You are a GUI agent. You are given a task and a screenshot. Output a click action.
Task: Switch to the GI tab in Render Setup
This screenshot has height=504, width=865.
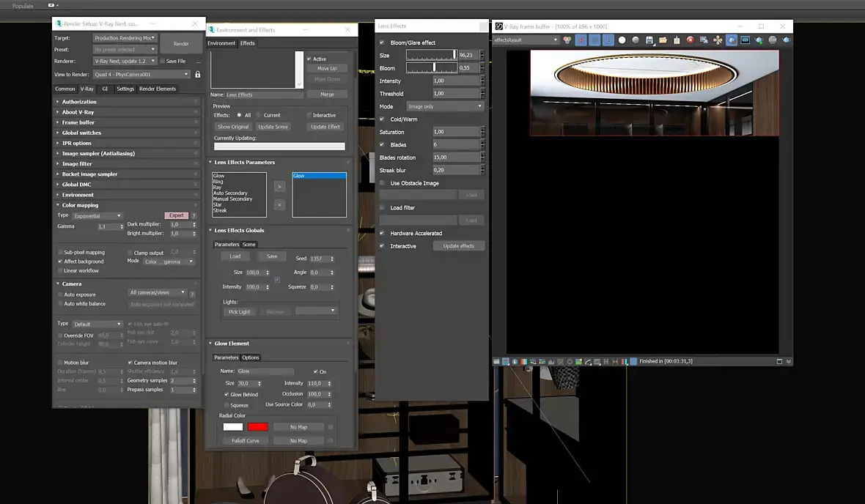point(105,89)
